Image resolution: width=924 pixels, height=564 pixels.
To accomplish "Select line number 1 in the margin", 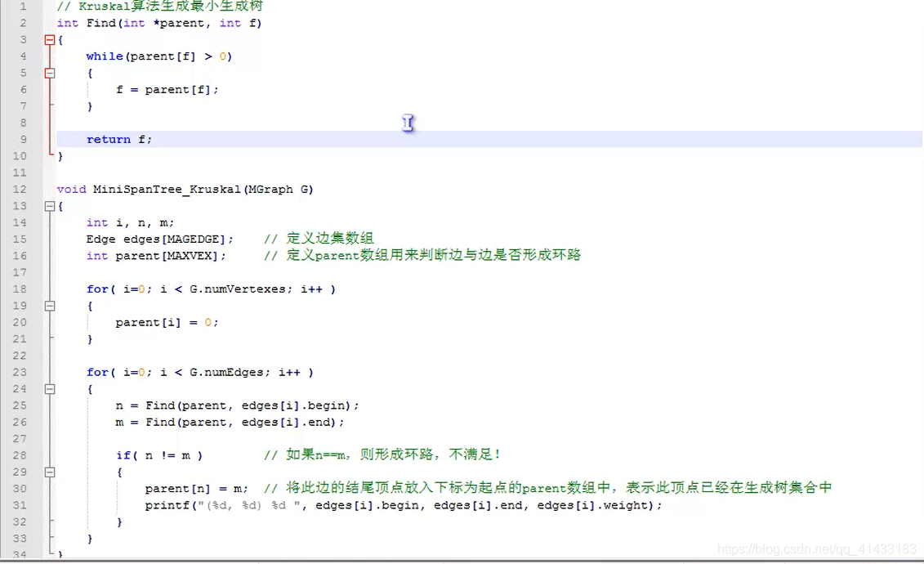I will click(23, 7).
